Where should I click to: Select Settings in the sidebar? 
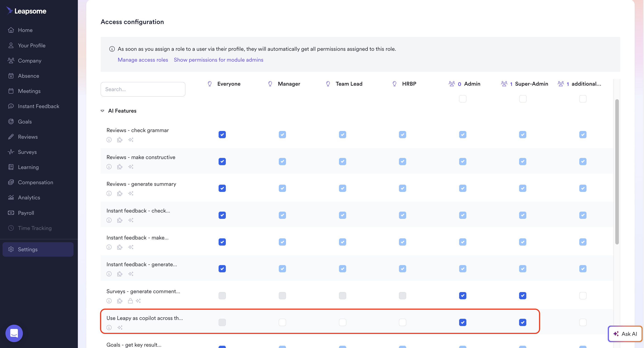38,249
